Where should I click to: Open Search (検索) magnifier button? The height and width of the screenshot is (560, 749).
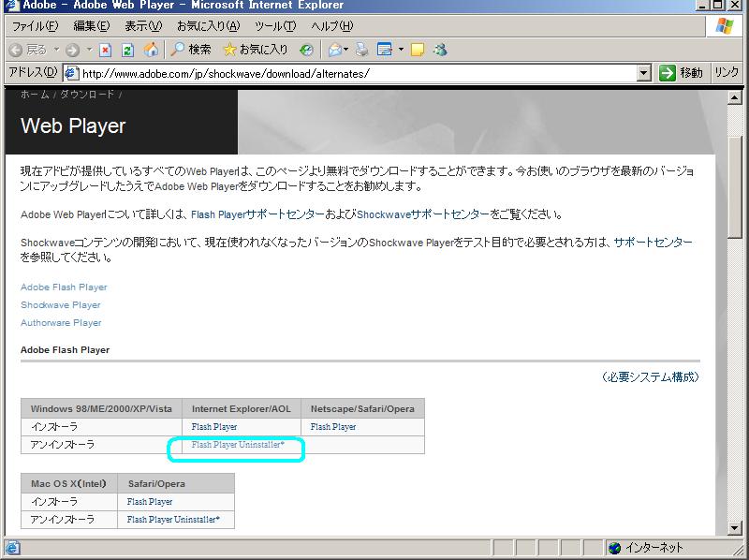[x=191, y=50]
